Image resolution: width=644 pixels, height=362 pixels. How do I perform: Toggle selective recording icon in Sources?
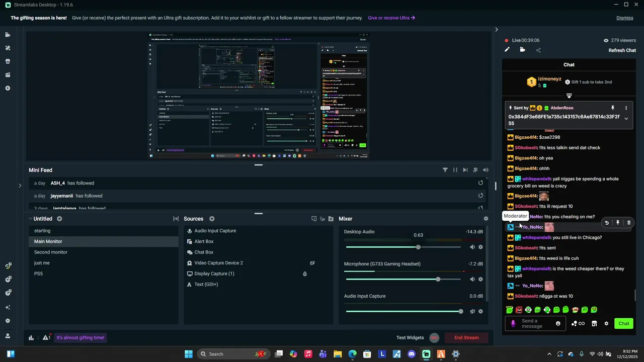[x=323, y=219]
